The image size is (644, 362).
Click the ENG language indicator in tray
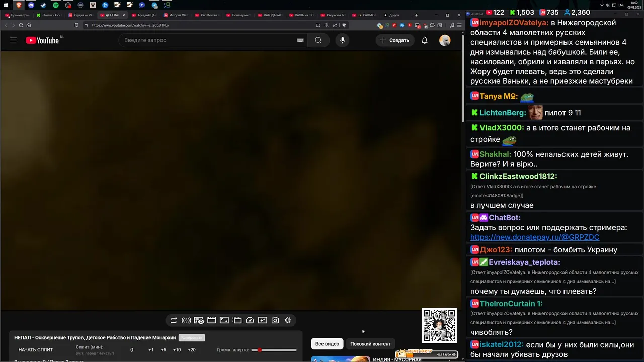pos(621,5)
